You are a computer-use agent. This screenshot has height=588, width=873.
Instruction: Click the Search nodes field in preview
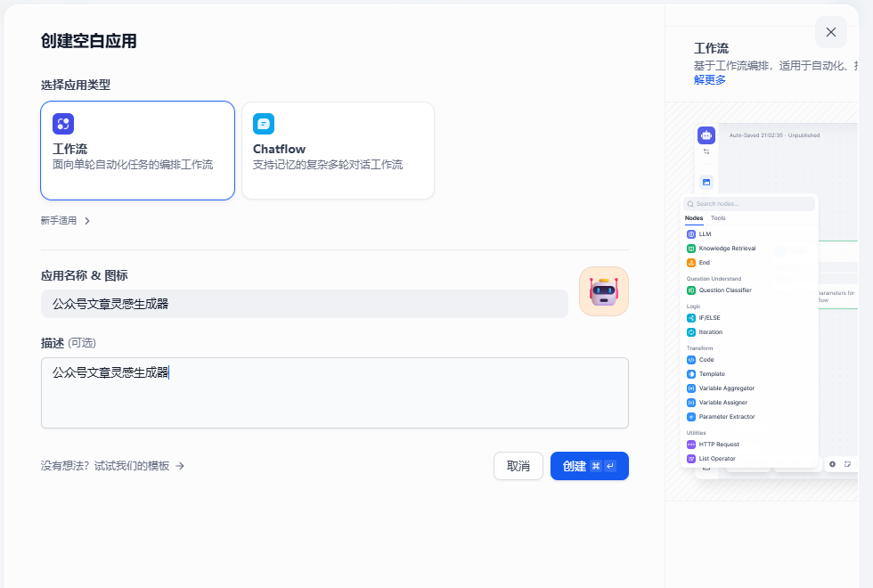(749, 204)
